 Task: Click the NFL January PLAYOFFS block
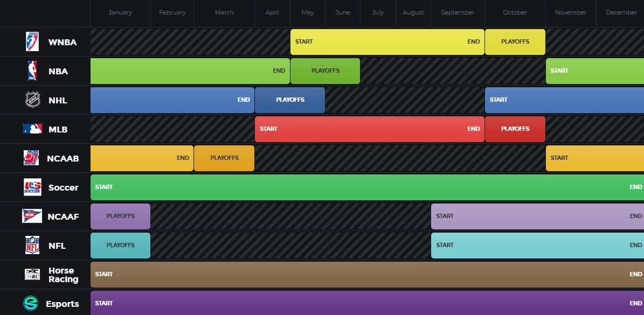[120, 246]
